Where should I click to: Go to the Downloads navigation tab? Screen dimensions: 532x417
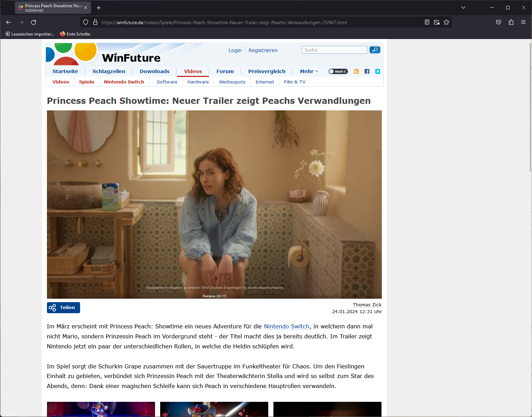[x=155, y=71]
